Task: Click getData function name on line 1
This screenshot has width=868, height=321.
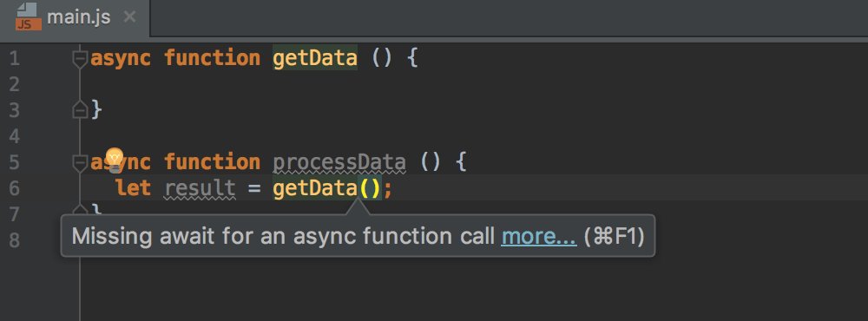Action: coord(315,58)
